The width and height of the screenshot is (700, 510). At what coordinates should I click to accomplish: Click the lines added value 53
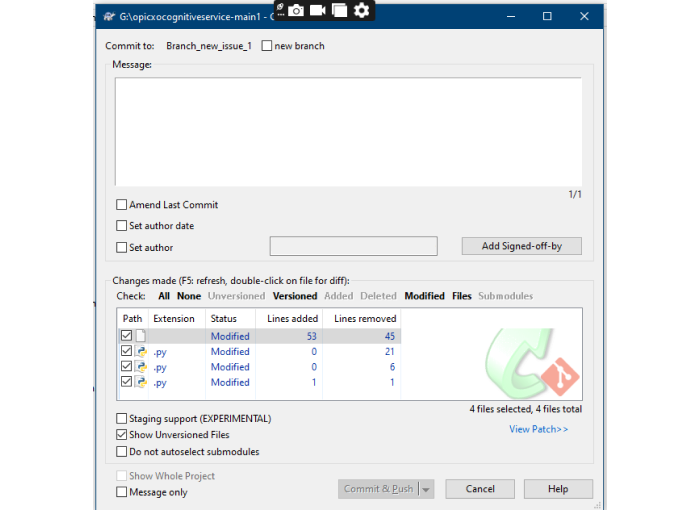coord(312,336)
